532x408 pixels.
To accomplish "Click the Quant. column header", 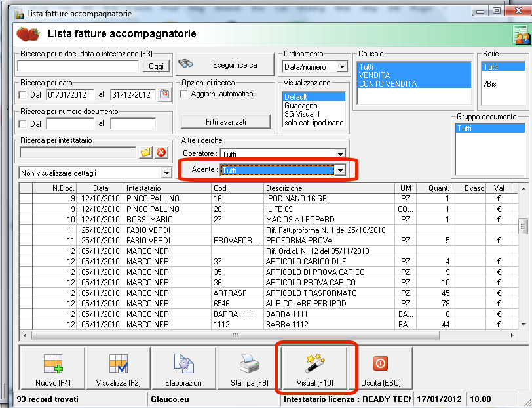I will [434, 188].
